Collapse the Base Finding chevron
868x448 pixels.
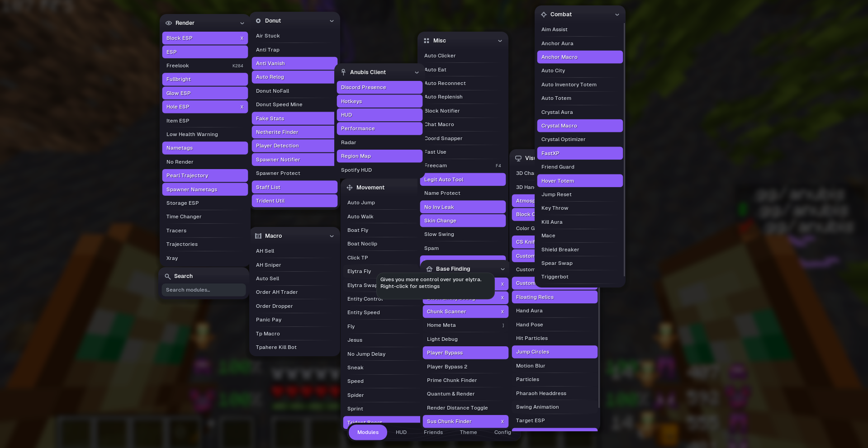tap(503, 269)
